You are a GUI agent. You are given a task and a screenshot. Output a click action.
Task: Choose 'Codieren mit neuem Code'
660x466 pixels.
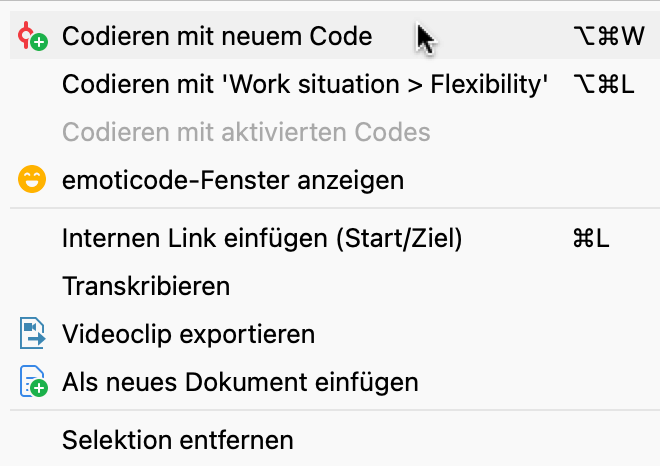click(217, 37)
